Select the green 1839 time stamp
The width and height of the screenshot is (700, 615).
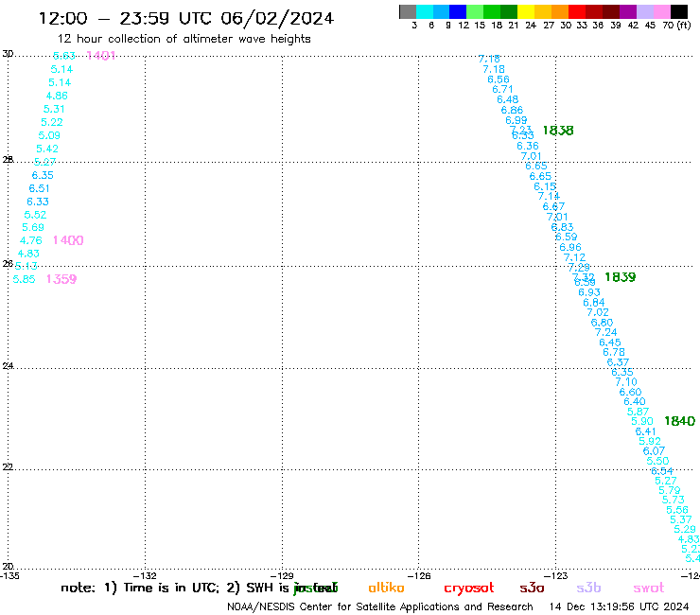coord(621,277)
